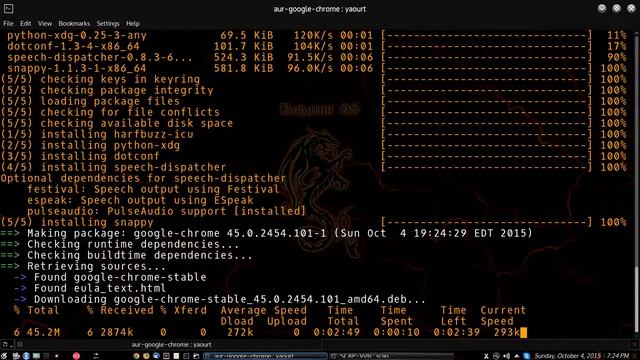Click the Chrome launcher icon in taskbar
The height and width of the screenshot is (360, 640).
tap(136, 356)
